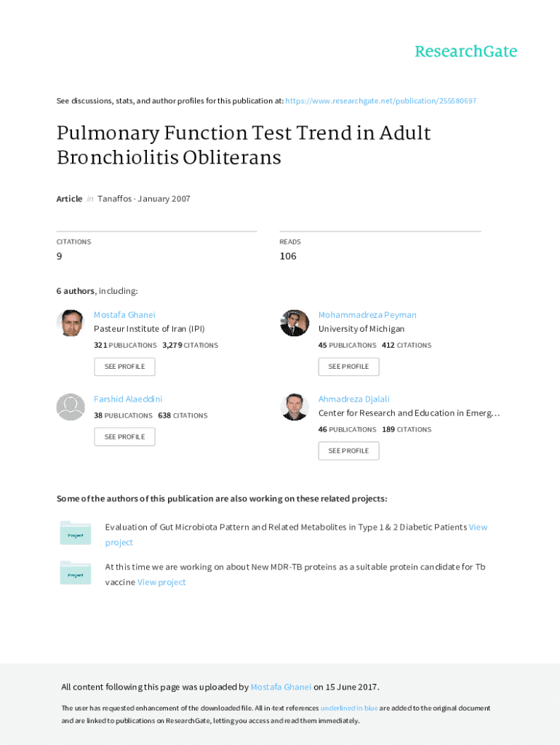560x745 pixels.
Task: Click Mostafa Ghanei's profile photo
Action: (x=71, y=323)
